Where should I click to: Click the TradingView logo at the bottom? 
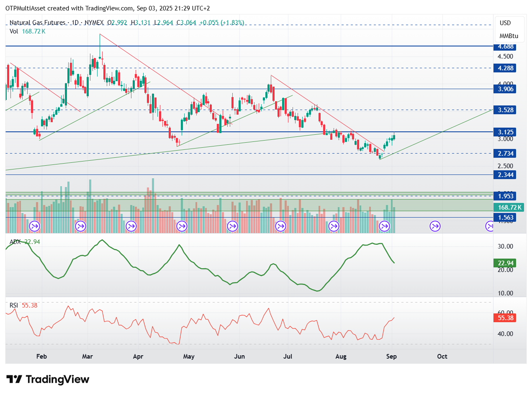click(49, 379)
